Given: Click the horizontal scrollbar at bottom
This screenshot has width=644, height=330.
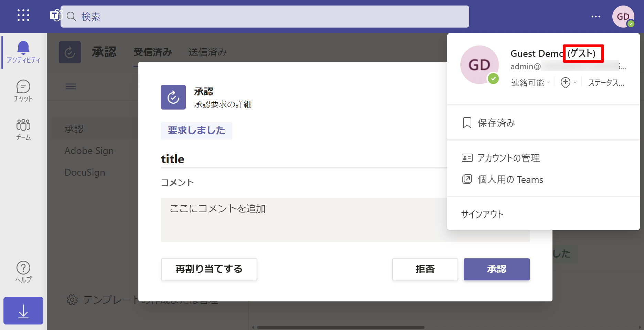Looking at the screenshot, I should [341, 327].
